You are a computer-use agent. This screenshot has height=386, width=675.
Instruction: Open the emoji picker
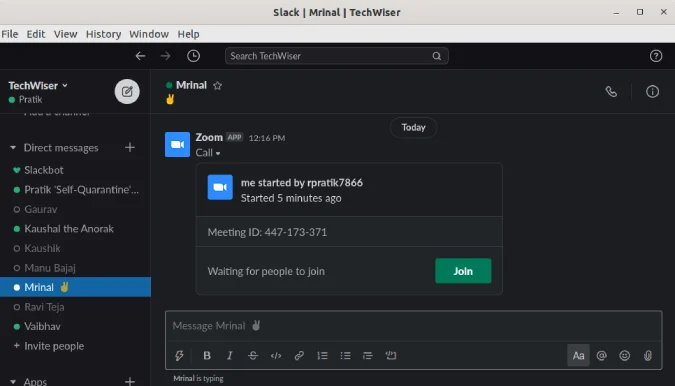coord(624,355)
